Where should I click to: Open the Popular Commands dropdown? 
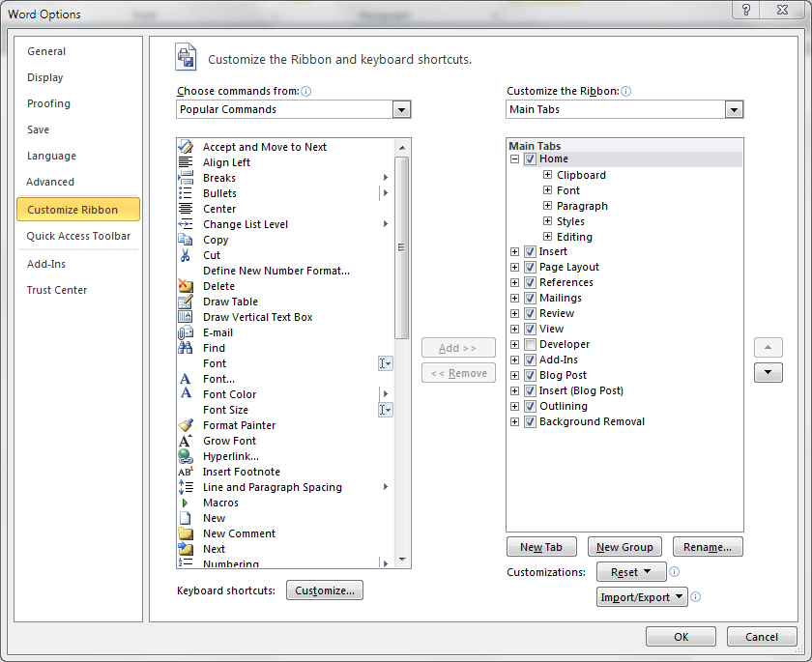[x=401, y=109]
